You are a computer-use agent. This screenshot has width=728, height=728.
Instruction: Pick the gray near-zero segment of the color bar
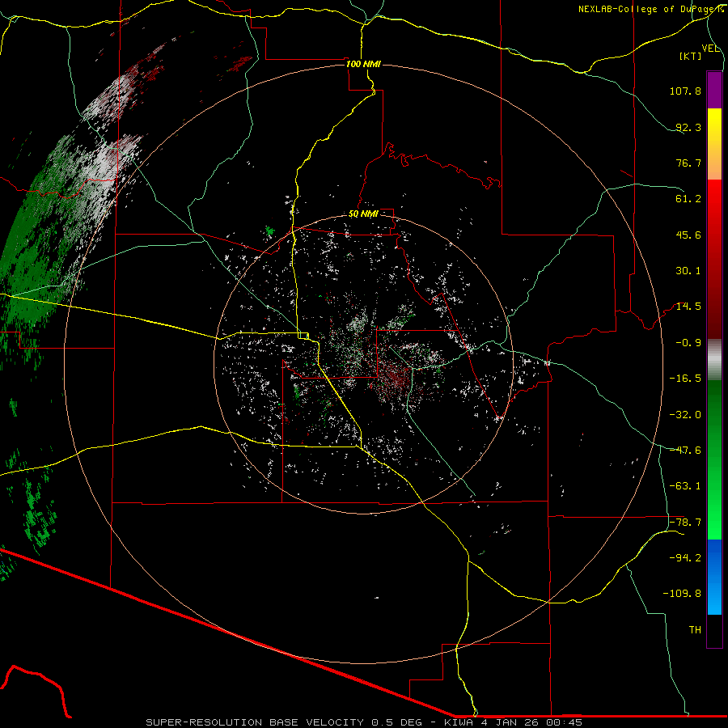pos(714,359)
